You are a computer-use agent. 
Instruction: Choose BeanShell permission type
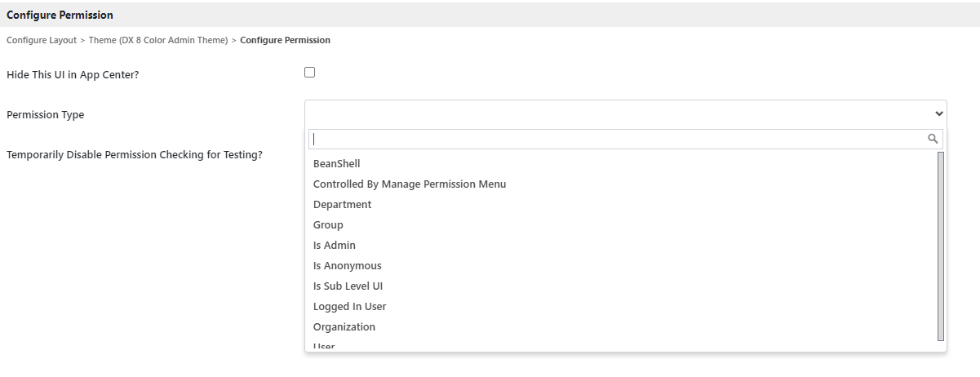(x=336, y=164)
